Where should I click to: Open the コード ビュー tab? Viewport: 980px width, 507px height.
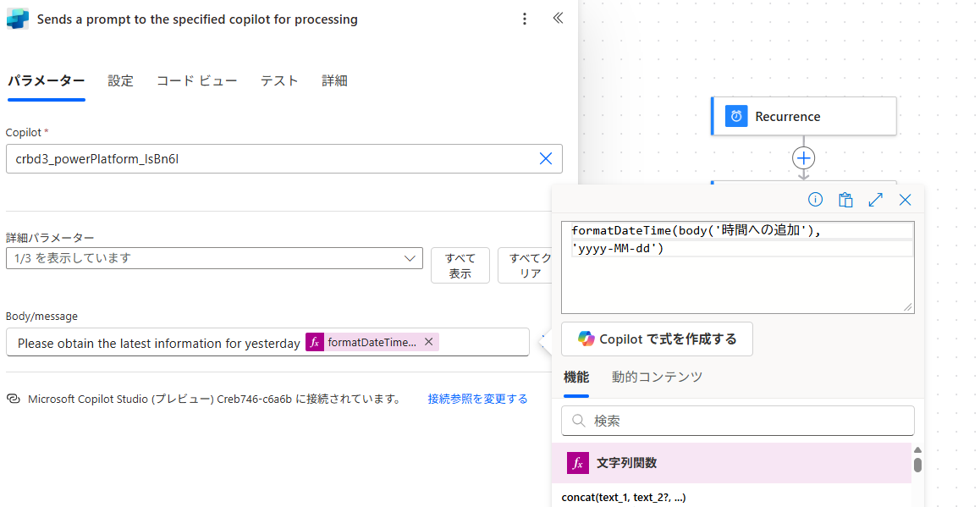pos(197,80)
